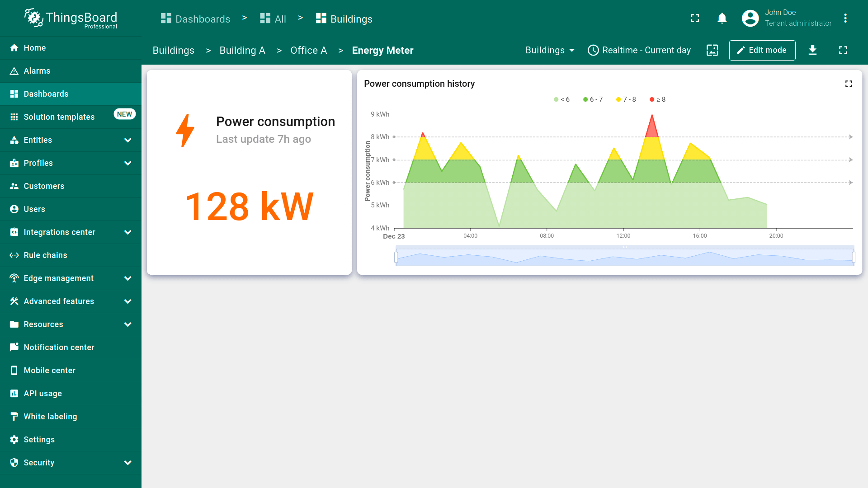Screen dimensions: 868x488
Task: Open Rule chains in sidebar
Action: pos(45,255)
